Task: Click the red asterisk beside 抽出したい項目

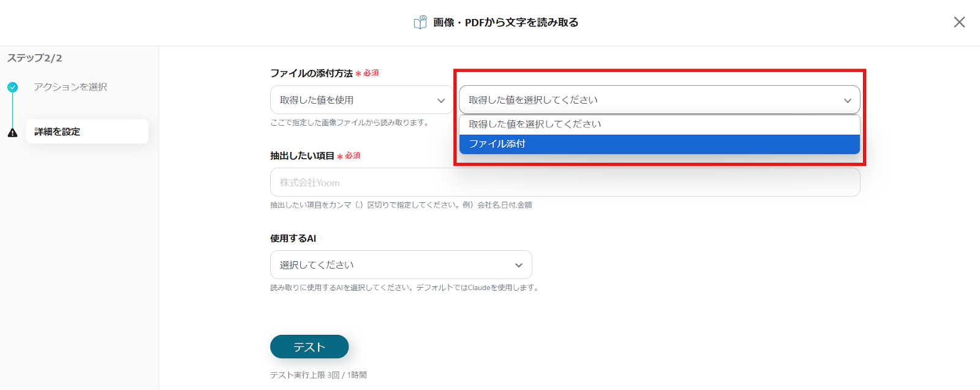Action: tap(340, 156)
